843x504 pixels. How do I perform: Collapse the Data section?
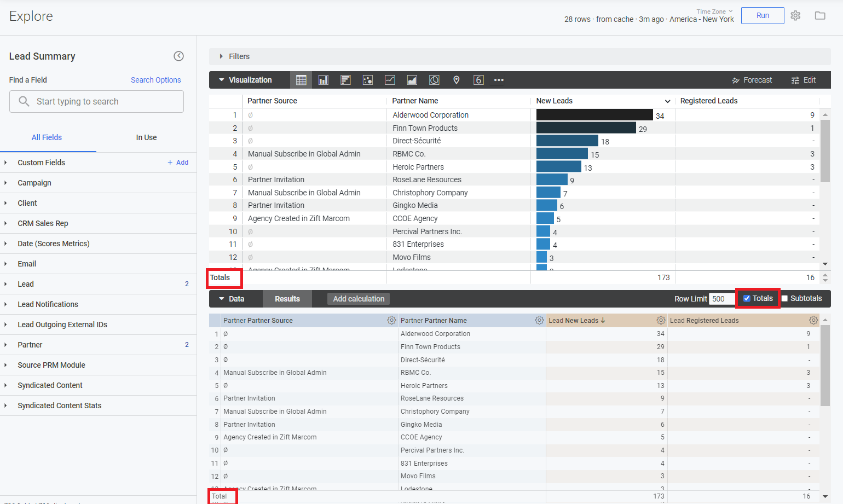tap(231, 299)
